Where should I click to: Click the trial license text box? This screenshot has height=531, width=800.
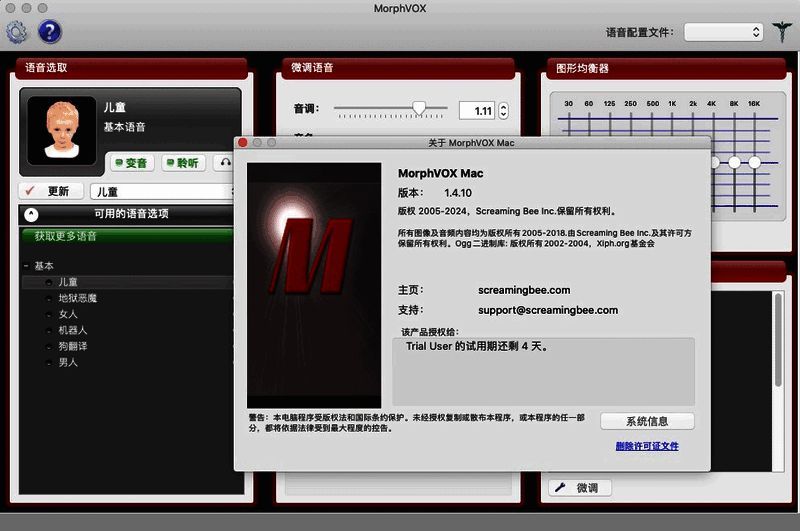(543, 371)
